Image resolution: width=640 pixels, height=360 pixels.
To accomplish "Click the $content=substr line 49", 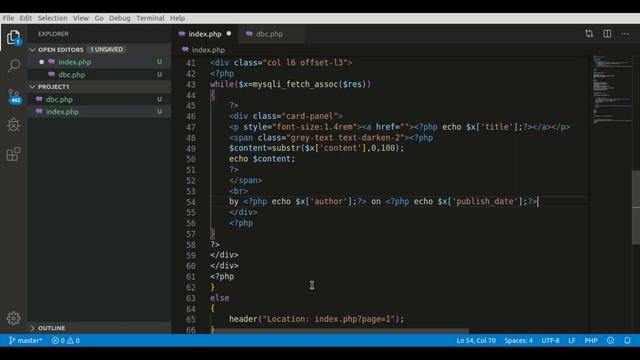I will click(316, 148).
